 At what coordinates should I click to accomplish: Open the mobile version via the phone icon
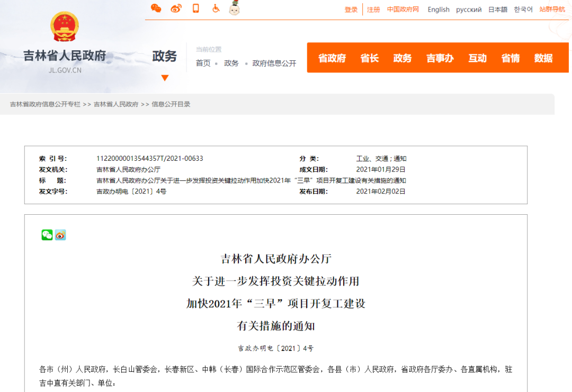(195, 8)
